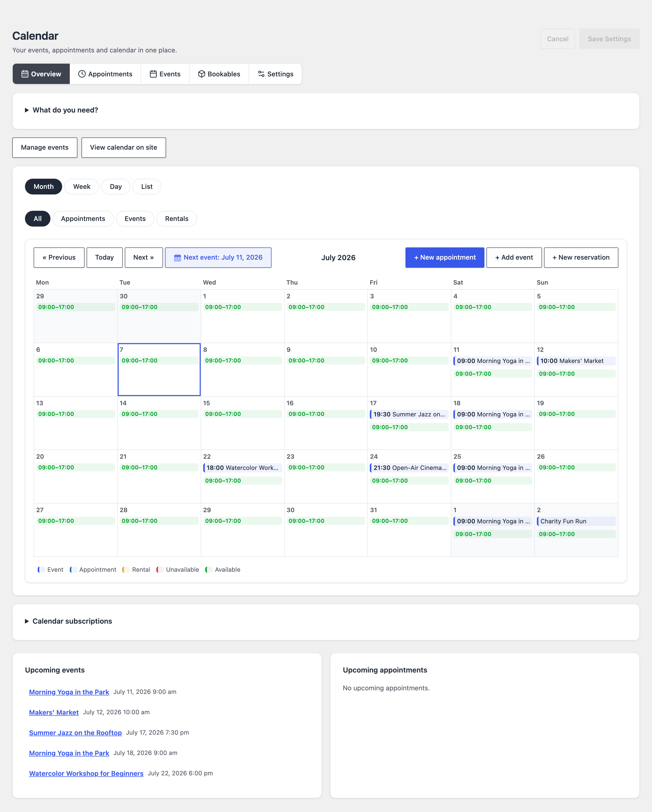The image size is (652, 812).
Task: Click the July 2026 month title
Action: click(x=338, y=258)
